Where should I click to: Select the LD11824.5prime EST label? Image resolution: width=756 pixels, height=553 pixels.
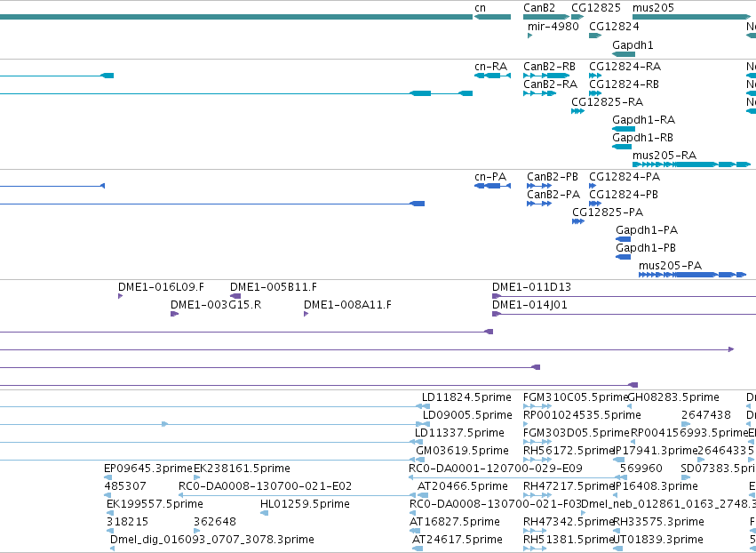[466, 397]
